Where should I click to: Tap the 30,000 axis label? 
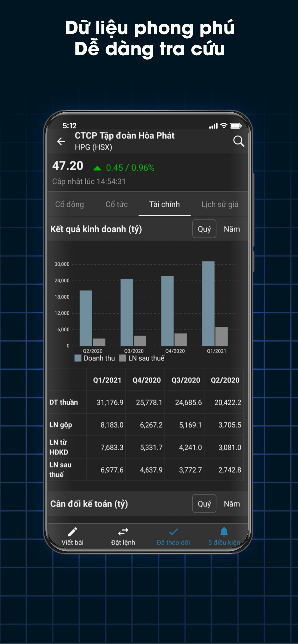[62, 264]
